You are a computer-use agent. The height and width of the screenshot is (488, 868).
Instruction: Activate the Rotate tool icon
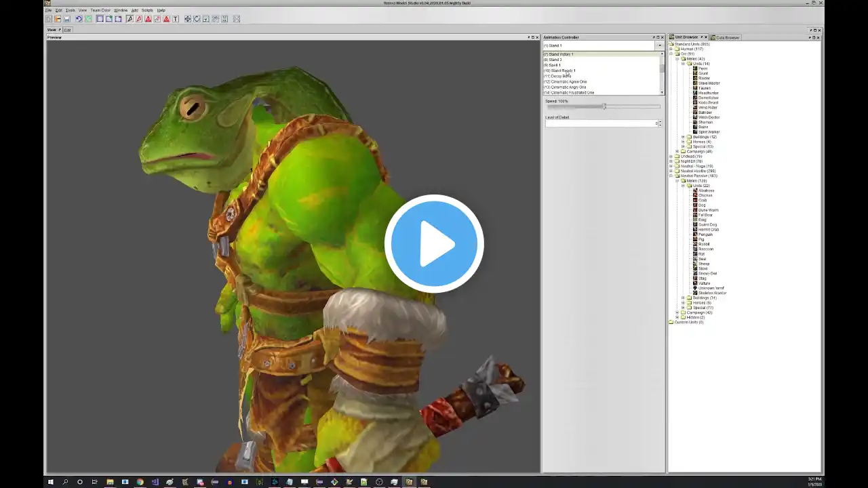coord(197,19)
